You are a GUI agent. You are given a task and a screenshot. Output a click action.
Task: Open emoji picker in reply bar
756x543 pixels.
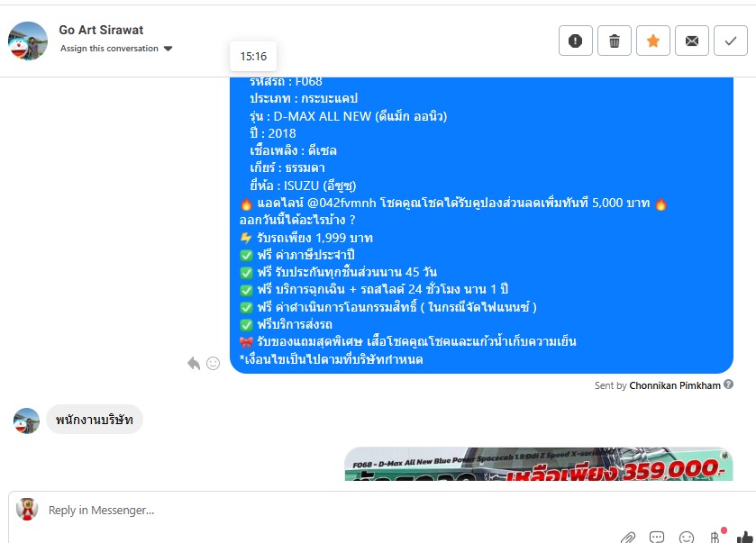[686, 537]
